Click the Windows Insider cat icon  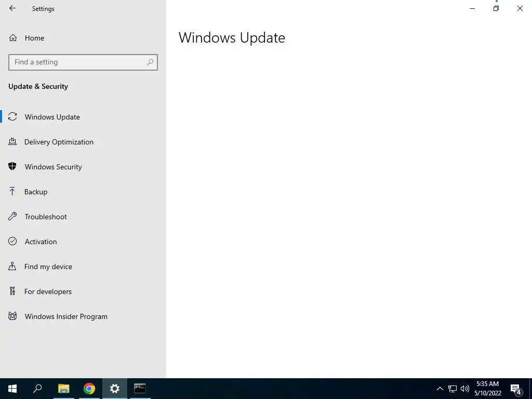(x=12, y=316)
